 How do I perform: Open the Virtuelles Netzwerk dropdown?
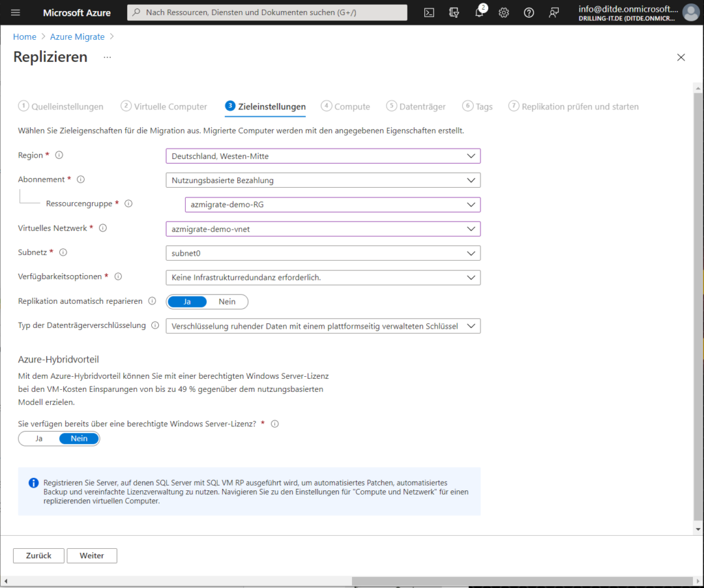323,228
